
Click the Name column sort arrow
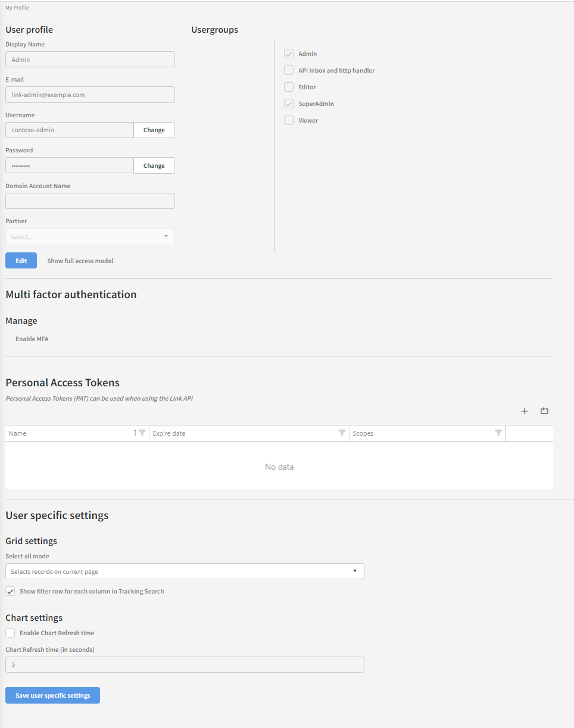click(135, 433)
